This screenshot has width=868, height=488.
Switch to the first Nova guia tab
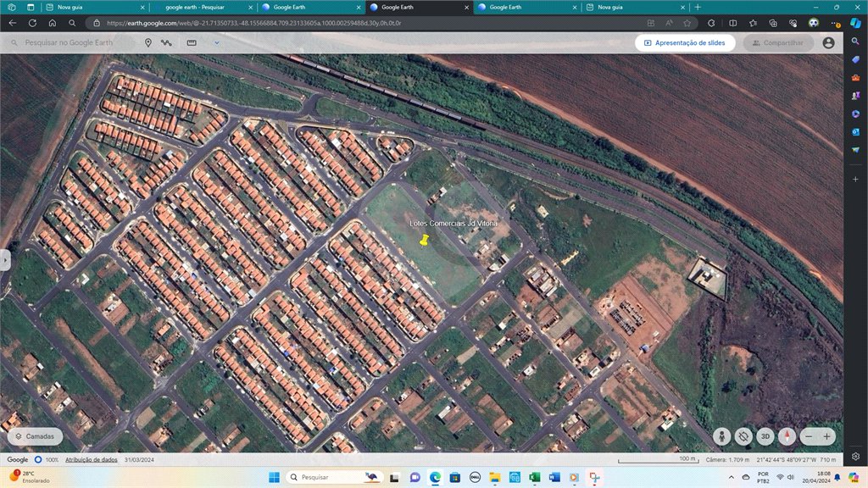95,7
